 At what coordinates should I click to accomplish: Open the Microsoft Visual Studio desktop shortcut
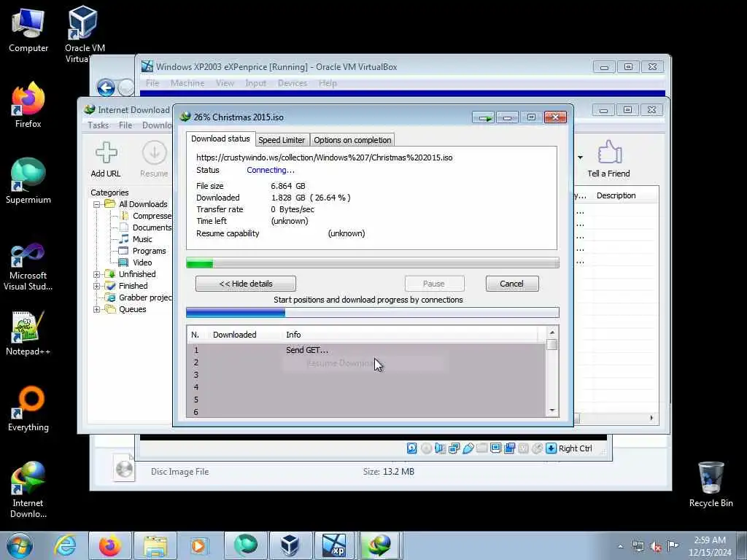point(28,267)
